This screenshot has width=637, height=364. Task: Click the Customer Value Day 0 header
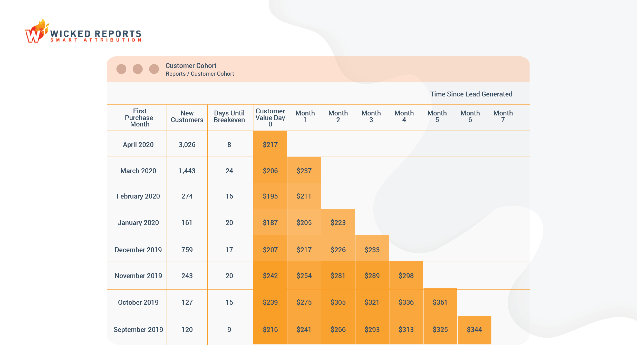270,118
